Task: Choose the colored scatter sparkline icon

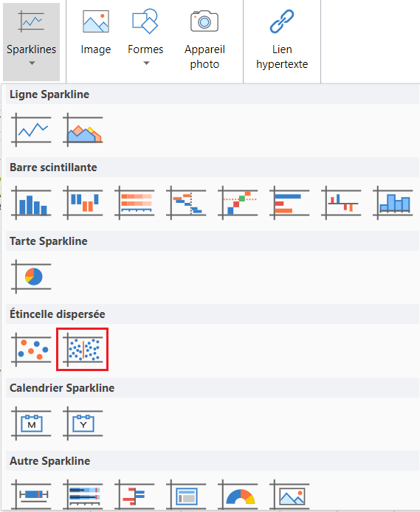Action: click(31, 350)
